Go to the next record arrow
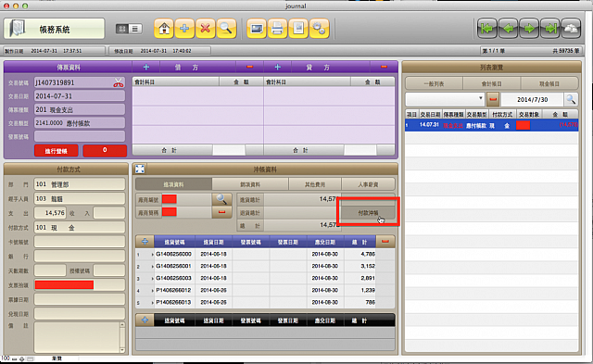The width and height of the screenshot is (593, 364). tap(529, 29)
